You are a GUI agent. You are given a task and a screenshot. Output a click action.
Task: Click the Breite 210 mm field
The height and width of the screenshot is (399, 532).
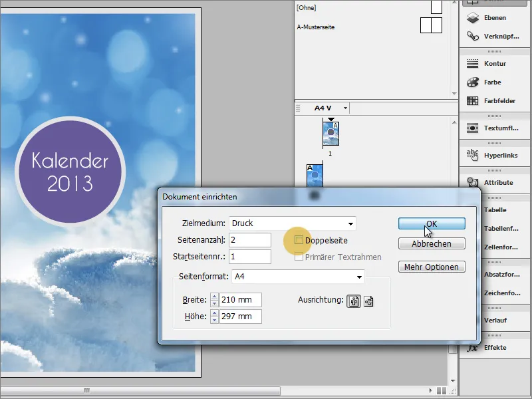point(241,300)
